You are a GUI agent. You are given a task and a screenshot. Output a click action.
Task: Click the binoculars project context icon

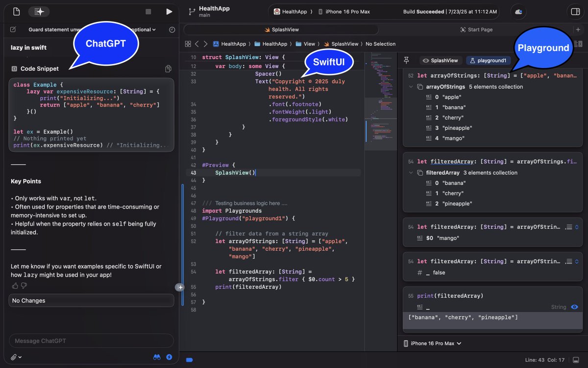(157, 357)
